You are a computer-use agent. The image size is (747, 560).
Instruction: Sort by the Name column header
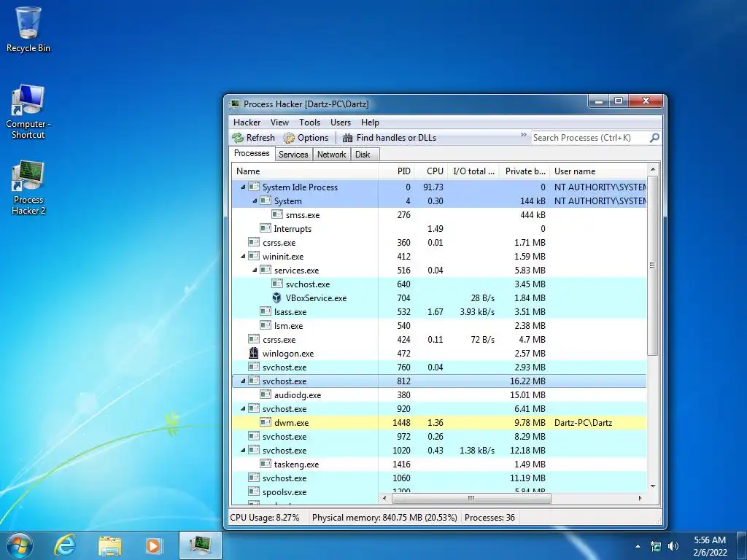305,171
